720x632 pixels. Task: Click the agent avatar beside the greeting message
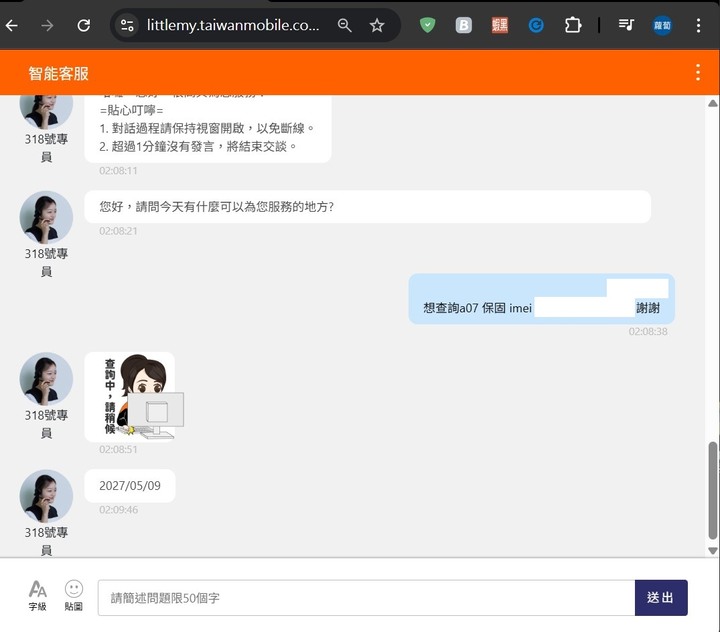[46, 217]
